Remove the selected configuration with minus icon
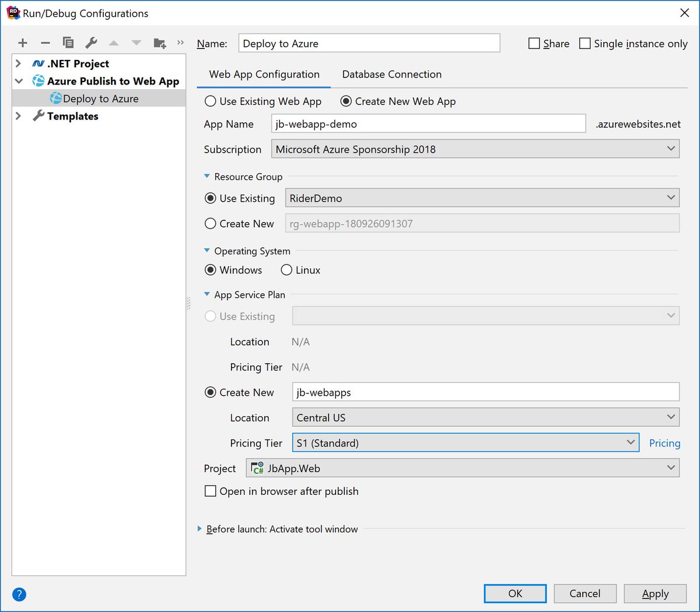 point(45,43)
